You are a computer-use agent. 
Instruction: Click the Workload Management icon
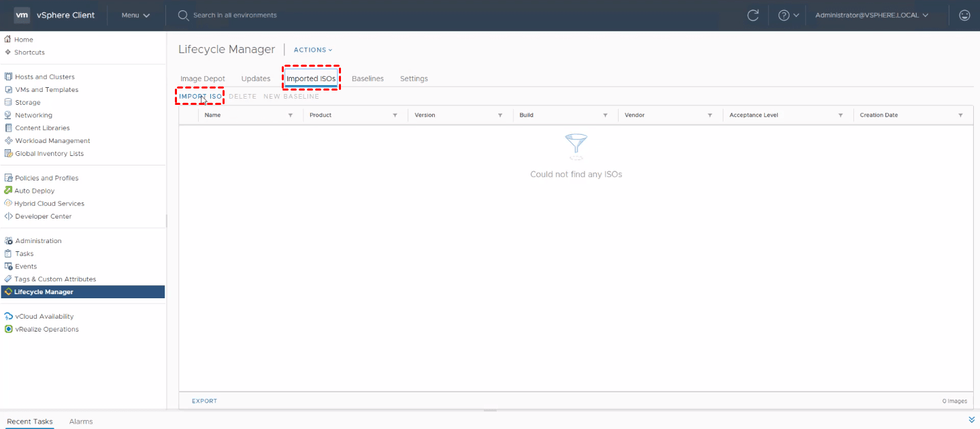tap(9, 141)
